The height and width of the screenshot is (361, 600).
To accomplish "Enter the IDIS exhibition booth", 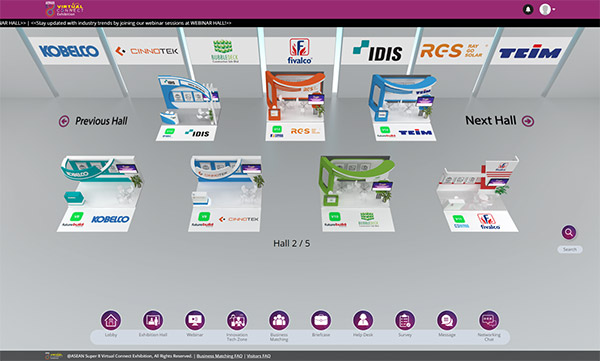I will 188,108.
